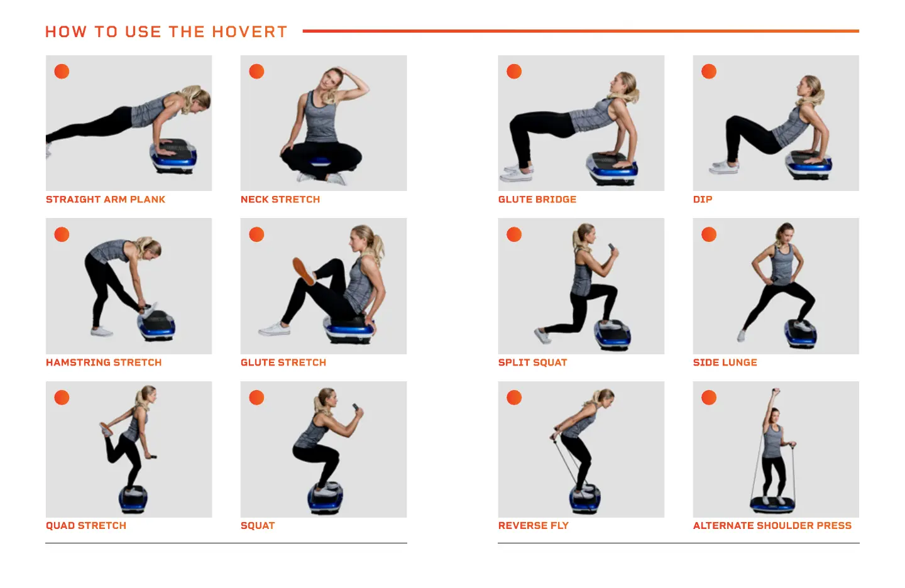
Task: Open the Glute Bridge exercise photo
Action: pyautogui.click(x=581, y=123)
